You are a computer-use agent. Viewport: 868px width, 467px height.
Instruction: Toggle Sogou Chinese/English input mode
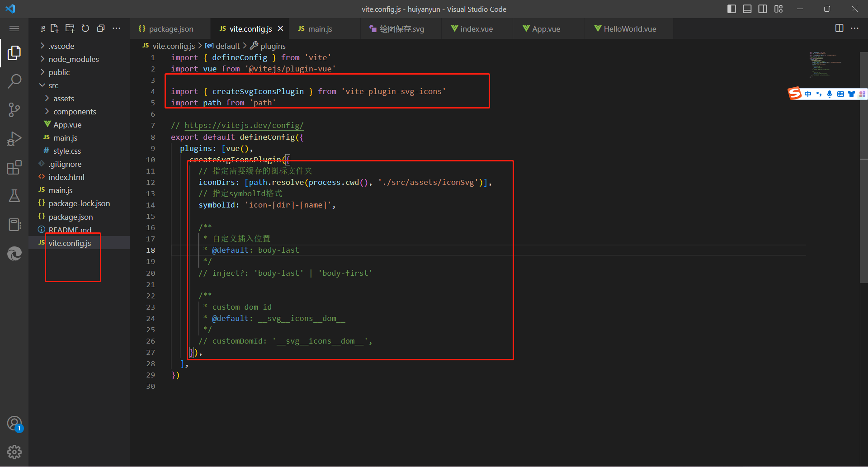[808, 94]
